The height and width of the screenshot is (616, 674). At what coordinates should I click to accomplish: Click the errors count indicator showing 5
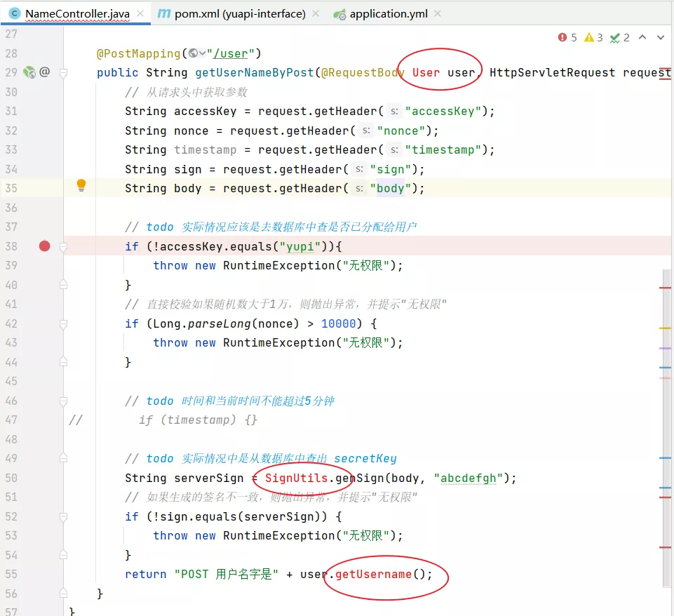tap(567, 38)
